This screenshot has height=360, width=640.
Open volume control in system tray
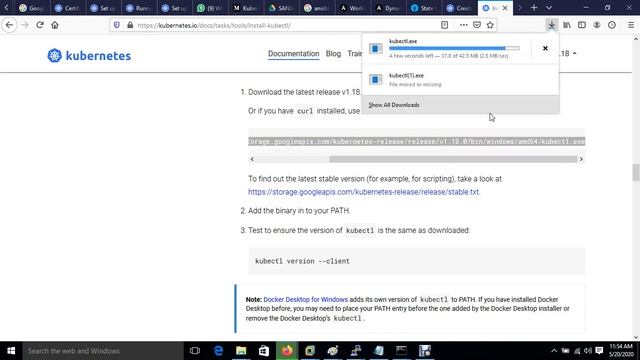588,351
